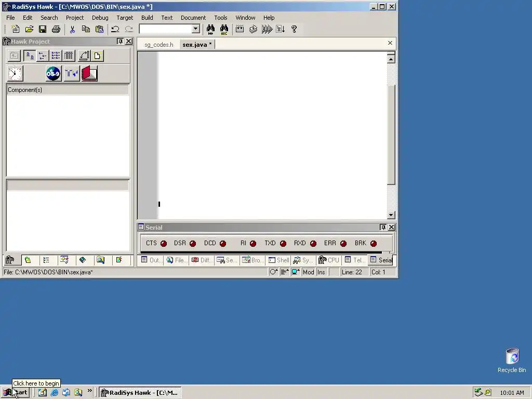Click the blue T tools icon in Hawk Project
The height and width of the screenshot is (399, 532).
(72, 74)
